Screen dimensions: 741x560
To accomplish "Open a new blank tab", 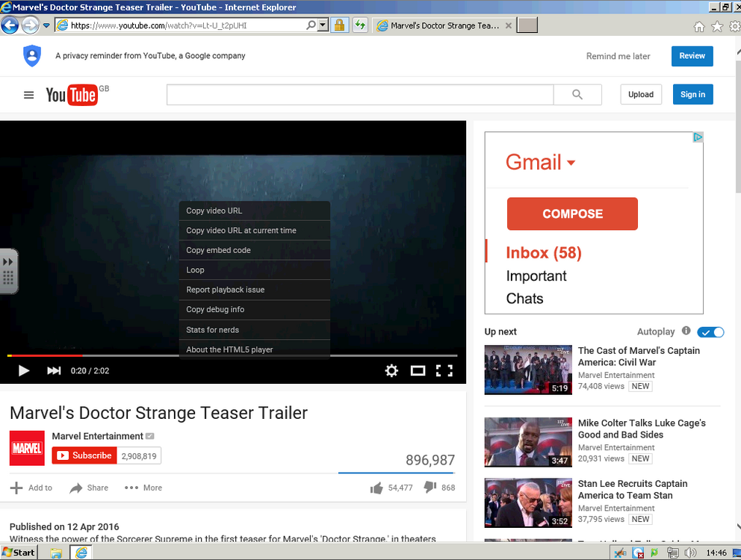I will [527, 25].
